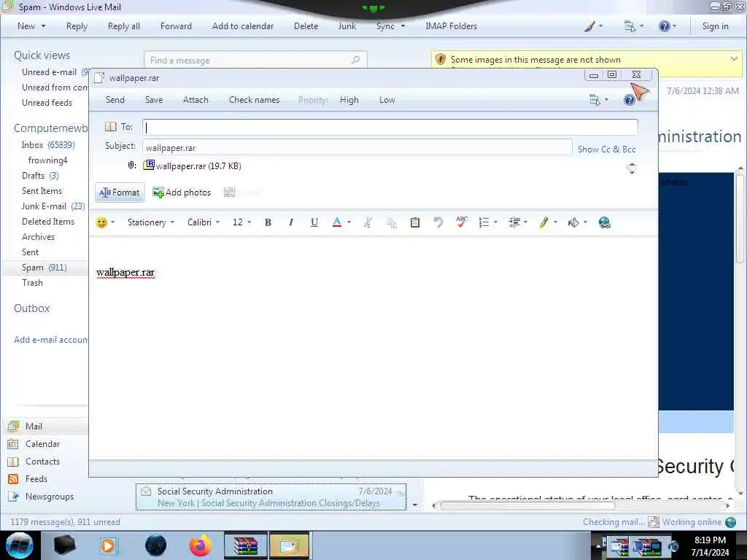Expand the highlight color dropdown arrow
Viewport: 747px width, 560px height.
point(555,222)
